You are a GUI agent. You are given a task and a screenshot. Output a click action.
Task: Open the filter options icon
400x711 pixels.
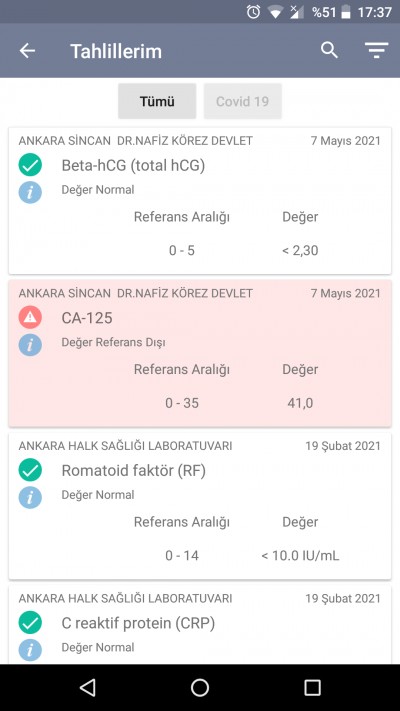[376, 50]
